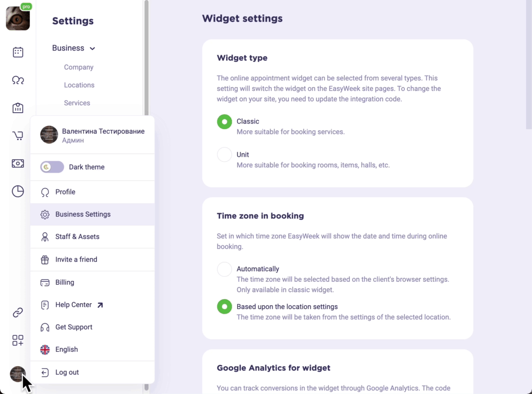Open the apps grid plus icon
The height and width of the screenshot is (394, 532).
tap(18, 340)
